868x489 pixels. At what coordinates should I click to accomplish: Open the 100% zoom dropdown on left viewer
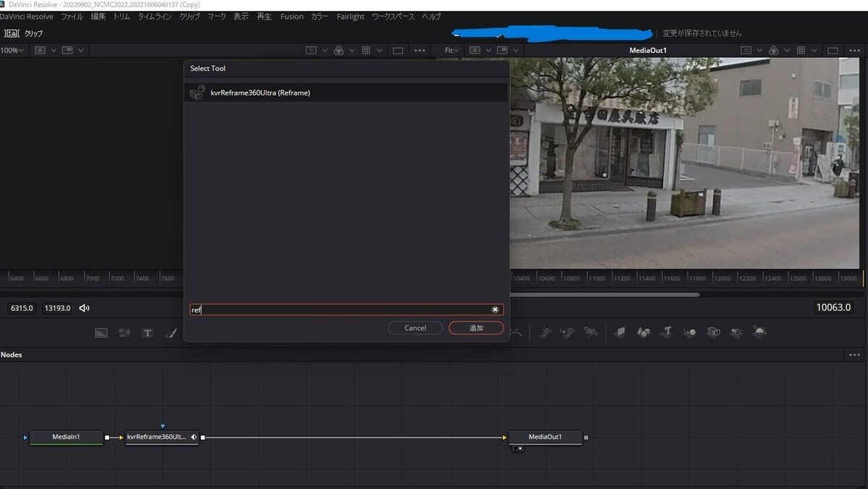(x=12, y=51)
